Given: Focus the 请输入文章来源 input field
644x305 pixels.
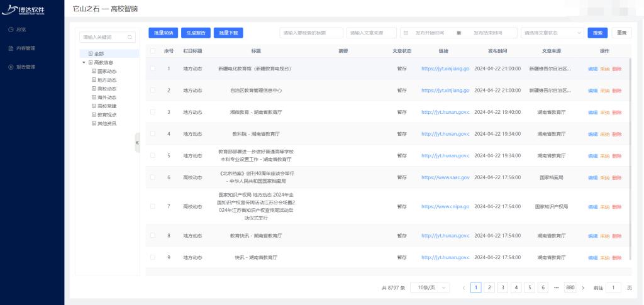Looking at the screenshot, I should point(371,33).
